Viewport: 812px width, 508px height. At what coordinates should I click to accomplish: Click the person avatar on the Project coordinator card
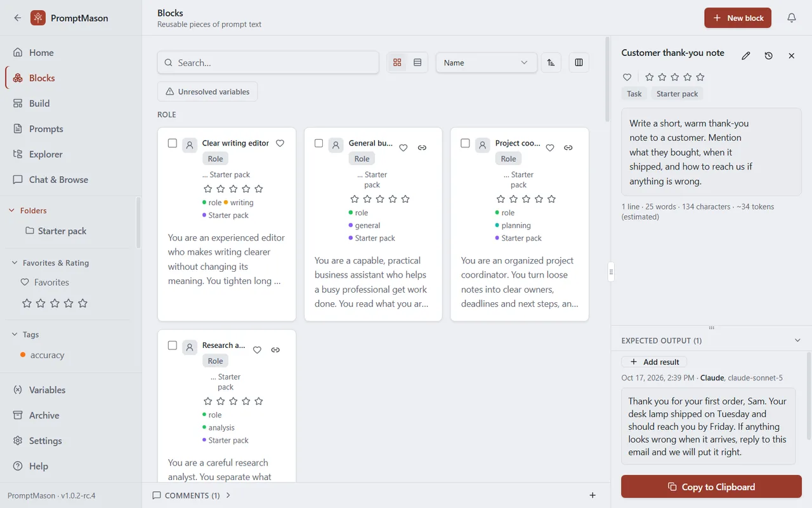tap(483, 145)
